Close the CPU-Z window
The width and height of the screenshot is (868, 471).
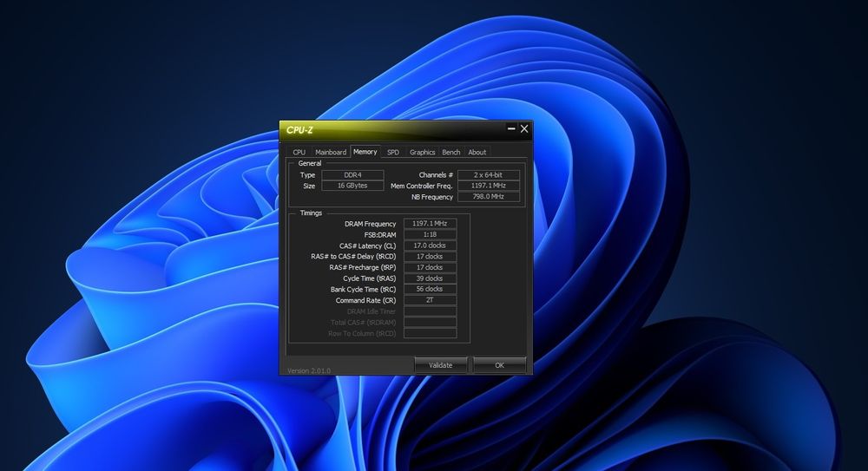524,128
